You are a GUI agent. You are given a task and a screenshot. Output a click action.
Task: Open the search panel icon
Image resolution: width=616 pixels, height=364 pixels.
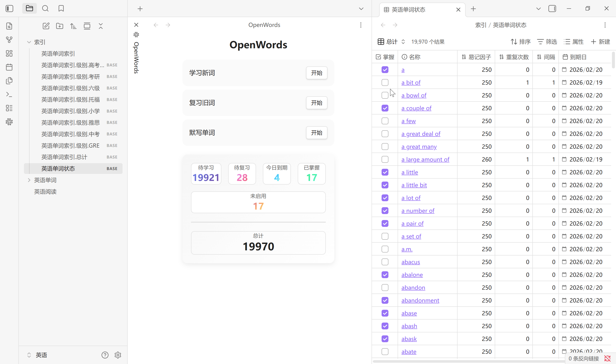coord(45,9)
